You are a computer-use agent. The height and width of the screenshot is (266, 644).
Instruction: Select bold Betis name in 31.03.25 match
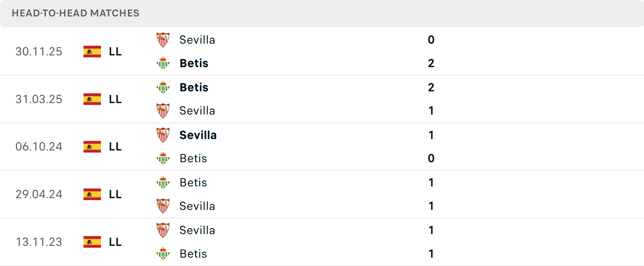(x=194, y=87)
